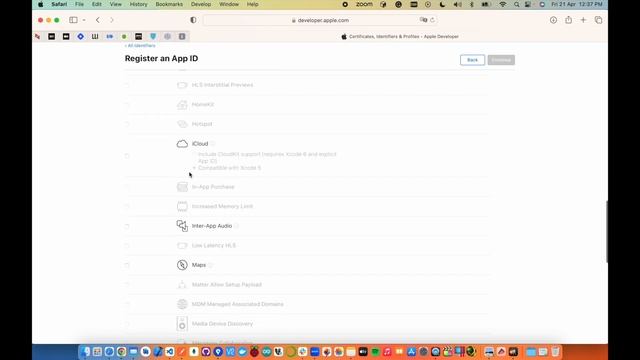Click the Hotspot capability icon
The width and height of the screenshot is (640, 360).
(182, 124)
